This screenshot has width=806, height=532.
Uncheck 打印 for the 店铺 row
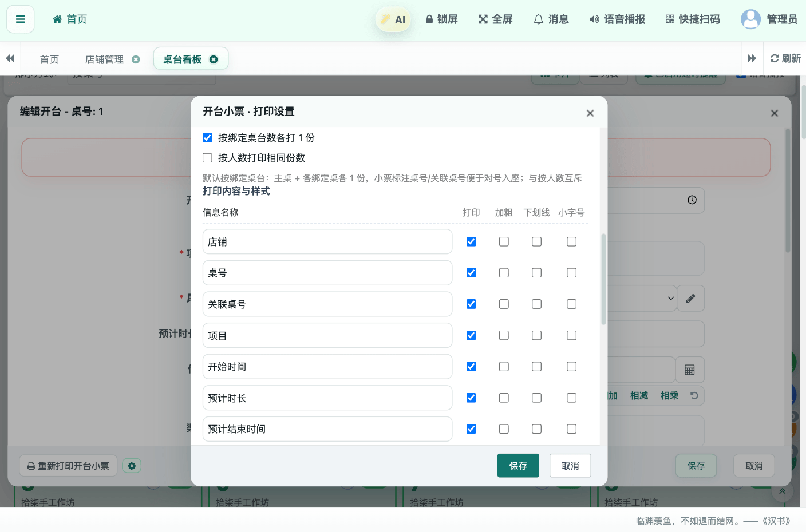pos(471,241)
